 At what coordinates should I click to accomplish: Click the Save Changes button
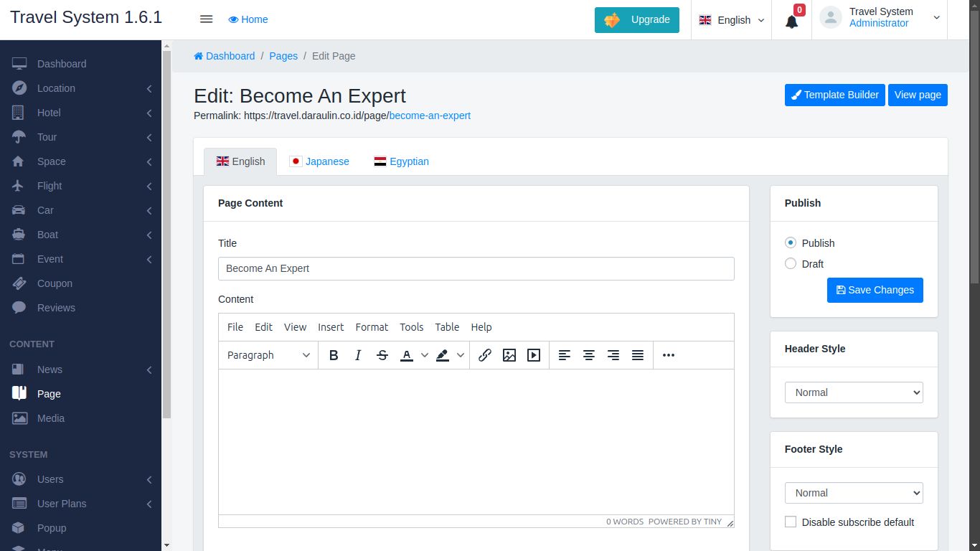click(x=875, y=290)
